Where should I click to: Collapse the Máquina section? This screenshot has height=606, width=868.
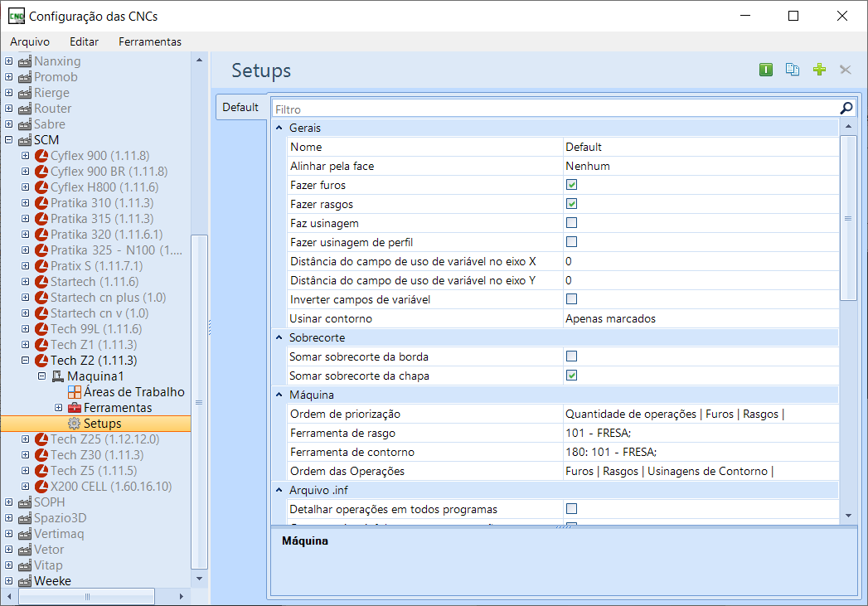[279, 395]
